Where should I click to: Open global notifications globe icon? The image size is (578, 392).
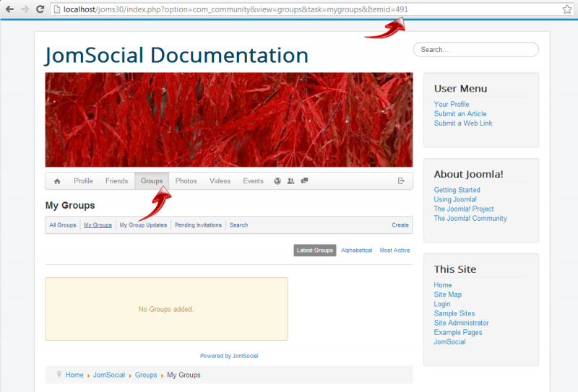tap(277, 181)
